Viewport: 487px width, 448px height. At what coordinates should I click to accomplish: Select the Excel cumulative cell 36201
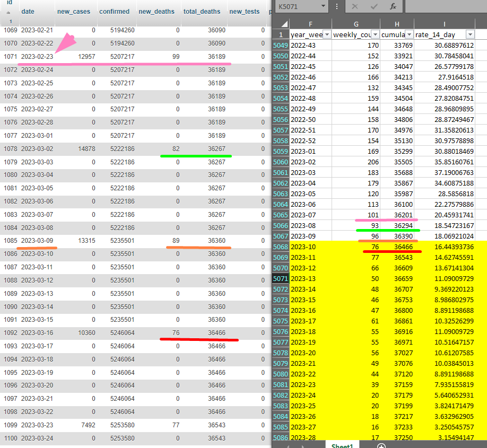pyautogui.click(x=397, y=215)
